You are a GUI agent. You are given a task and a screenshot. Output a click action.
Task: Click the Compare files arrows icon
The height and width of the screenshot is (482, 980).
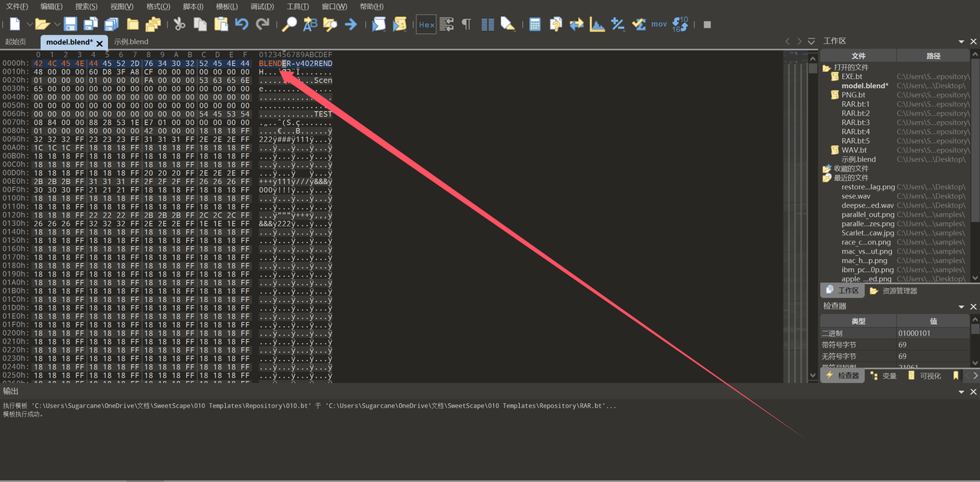[577, 25]
